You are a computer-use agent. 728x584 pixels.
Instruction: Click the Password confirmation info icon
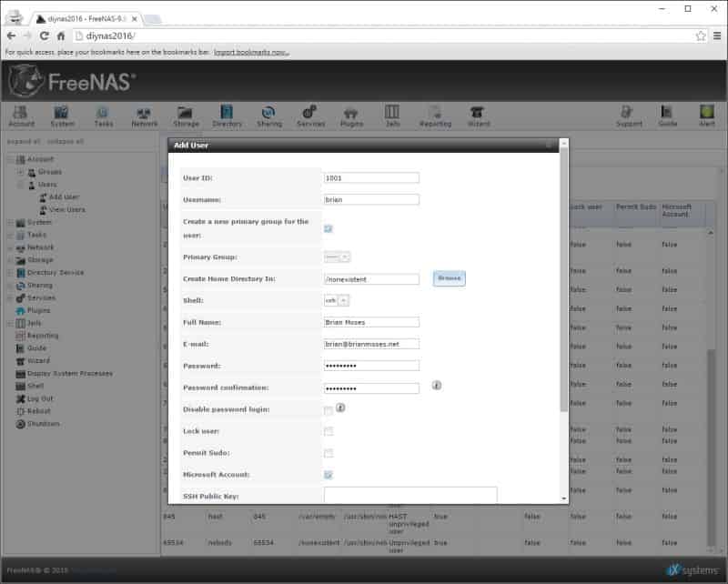[x=437, y=386]
